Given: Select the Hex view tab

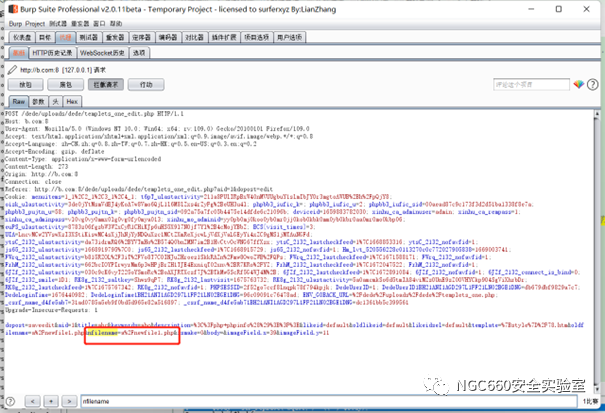Looking at the screenshot, I should pyautogui.click(x=72, y=102).
